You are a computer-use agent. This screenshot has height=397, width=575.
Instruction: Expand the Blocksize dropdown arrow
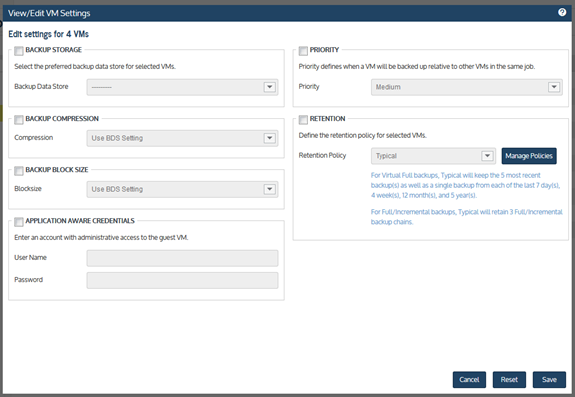click(270, 189)
